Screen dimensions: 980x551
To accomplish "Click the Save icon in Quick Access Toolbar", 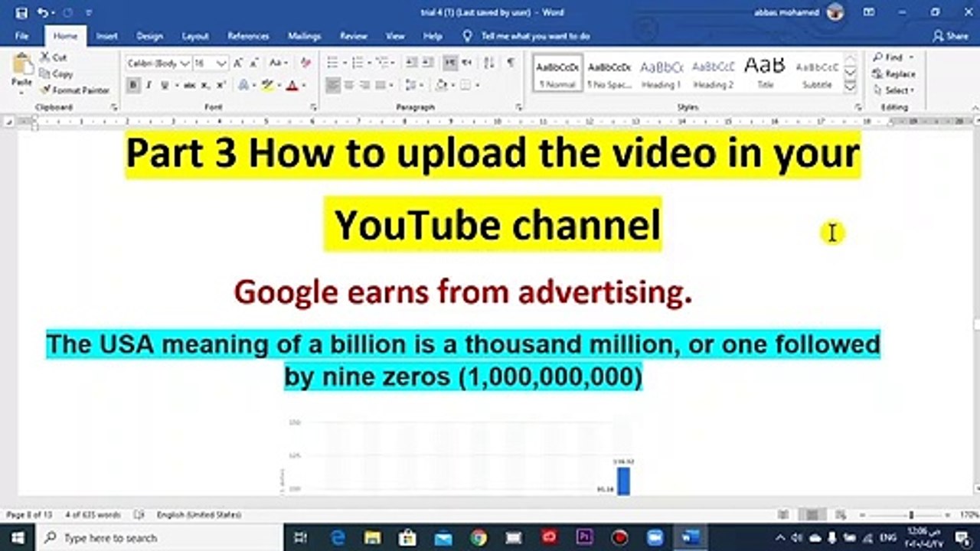I will coord(21,13).
